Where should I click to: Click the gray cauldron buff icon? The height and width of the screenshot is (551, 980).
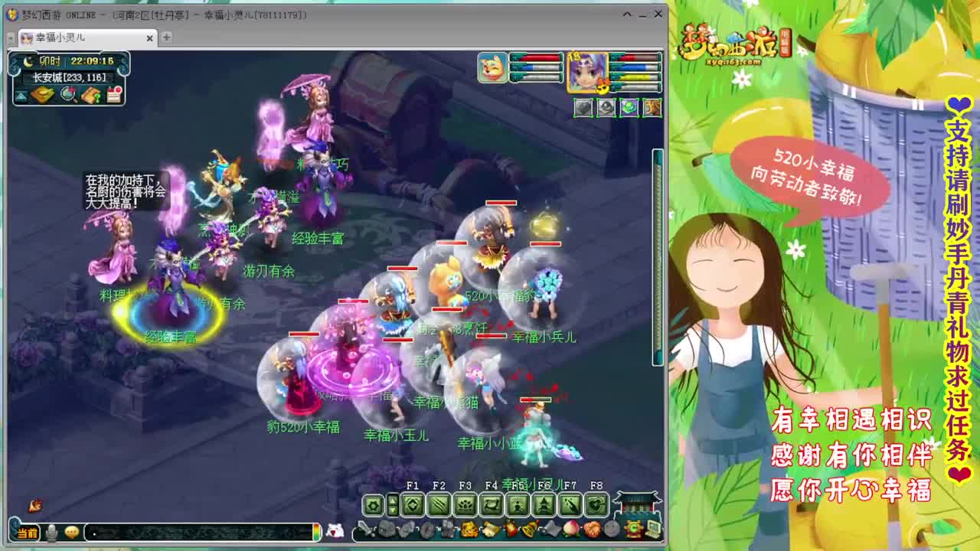pyautogui.click(x=606, y=107)
